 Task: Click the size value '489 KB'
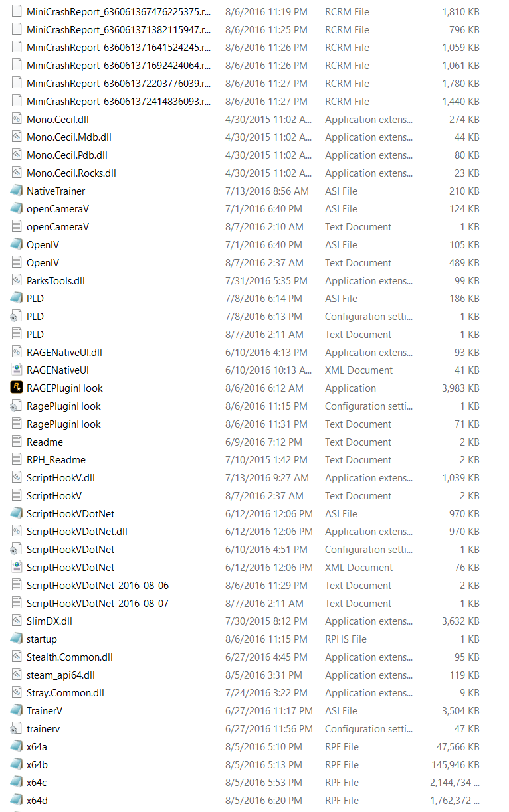point(464,263)
